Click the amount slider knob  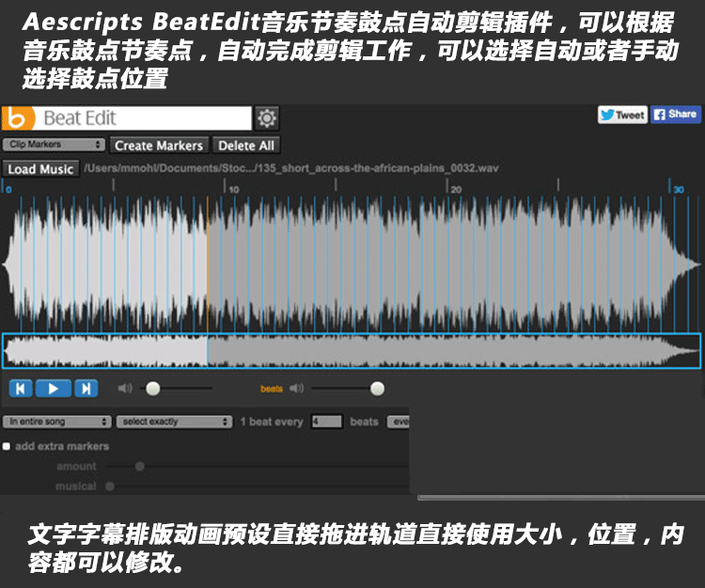[x=140, y=466]
